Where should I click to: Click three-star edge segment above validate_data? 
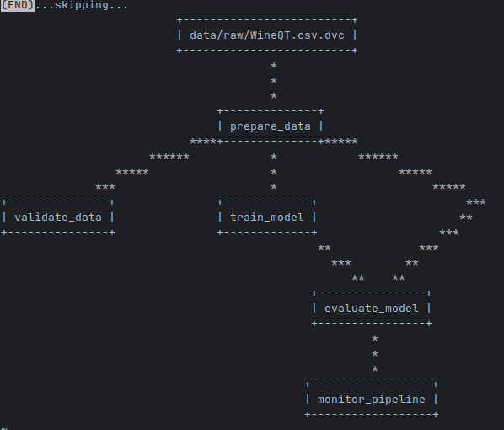[x=105, y=187]
